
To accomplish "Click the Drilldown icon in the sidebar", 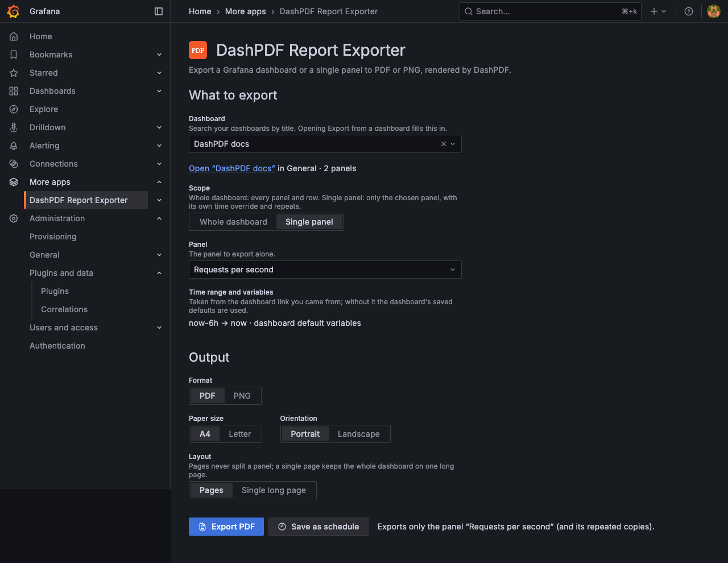I will coord(14,127).
